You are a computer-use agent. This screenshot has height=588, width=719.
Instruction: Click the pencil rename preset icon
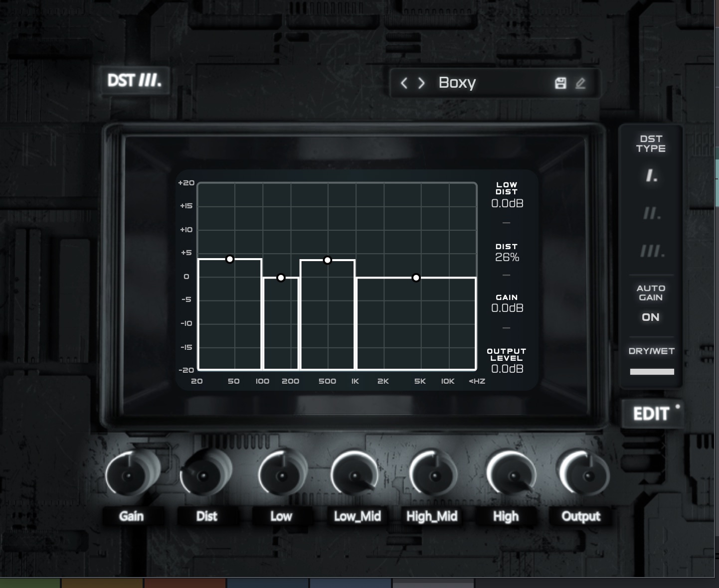580,83
